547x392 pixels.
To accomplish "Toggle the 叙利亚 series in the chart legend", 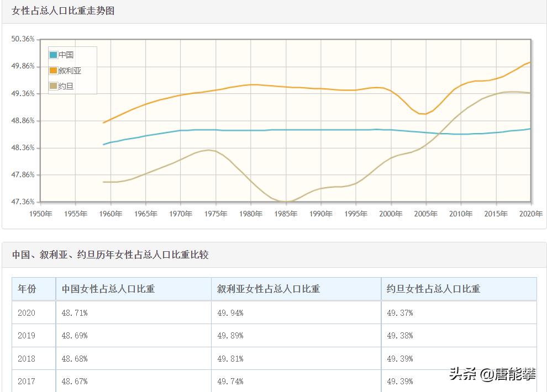I will [69, 71].
